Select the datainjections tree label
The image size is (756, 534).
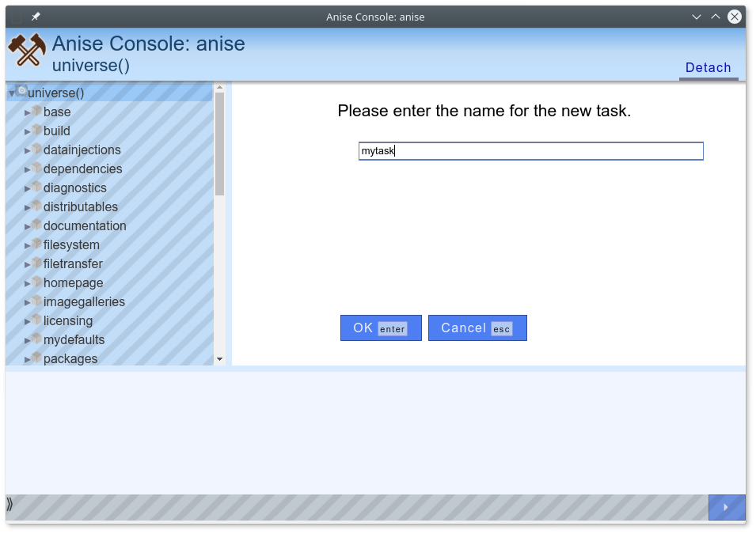[82, 150]
